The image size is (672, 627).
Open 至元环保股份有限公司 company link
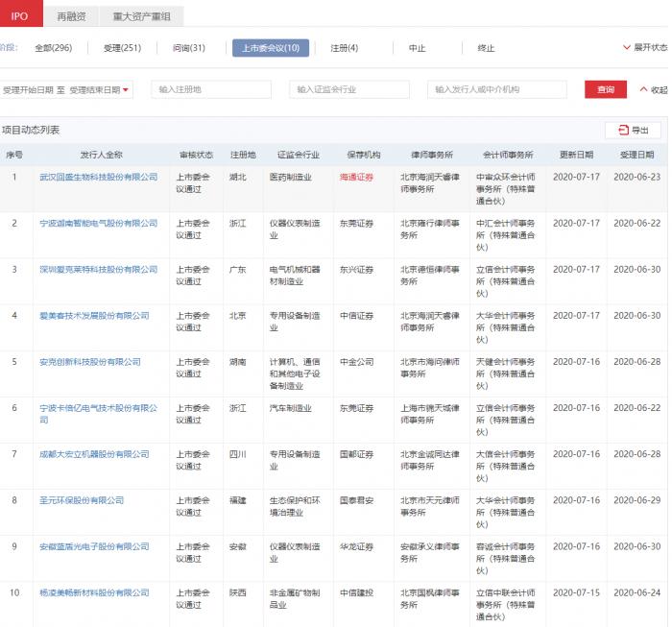(82, 500)
